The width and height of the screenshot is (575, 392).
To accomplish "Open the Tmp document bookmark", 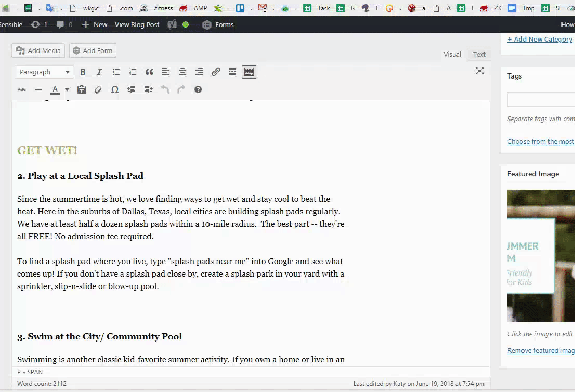I will [x=521, y=8].
